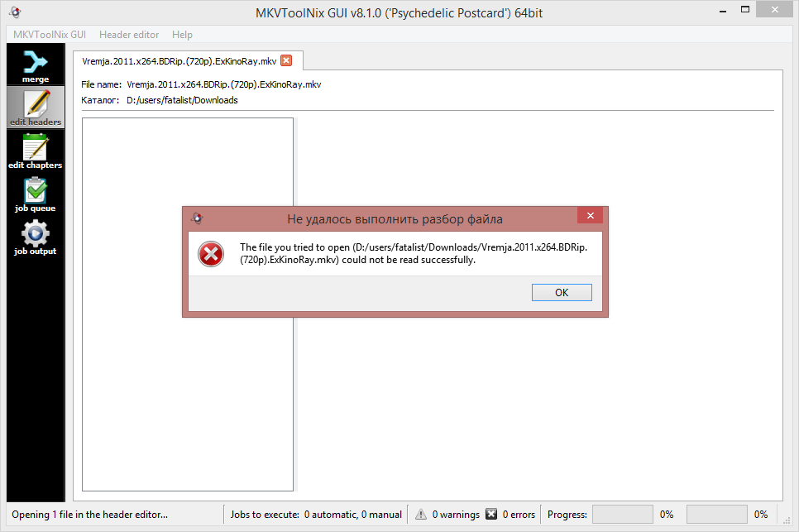The image size is (799, 532).
Task: Click the errors cross icon in status bar
Action: point(491,514)
